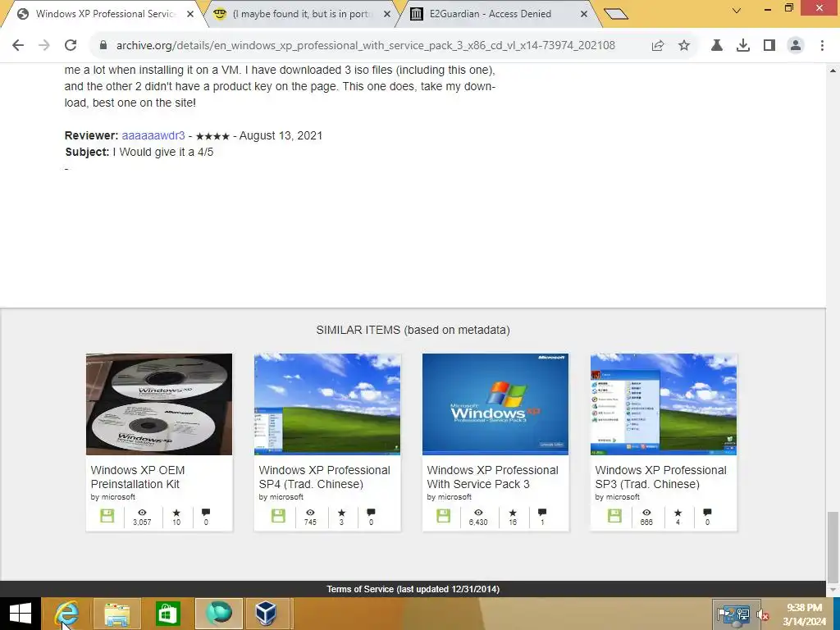Bookmark this page with the star icon
The height and width of the screenshot is (630, 840).
(684, 46)
